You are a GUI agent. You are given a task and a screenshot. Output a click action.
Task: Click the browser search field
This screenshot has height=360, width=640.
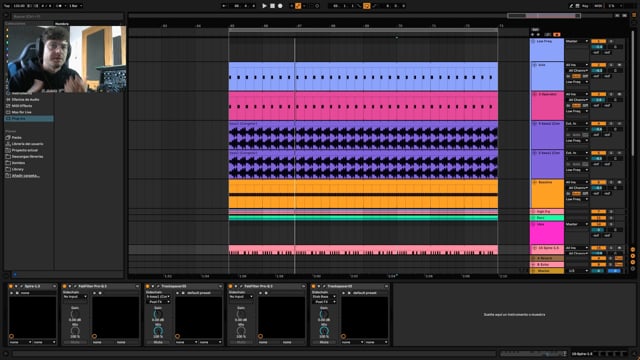(67, 16)
